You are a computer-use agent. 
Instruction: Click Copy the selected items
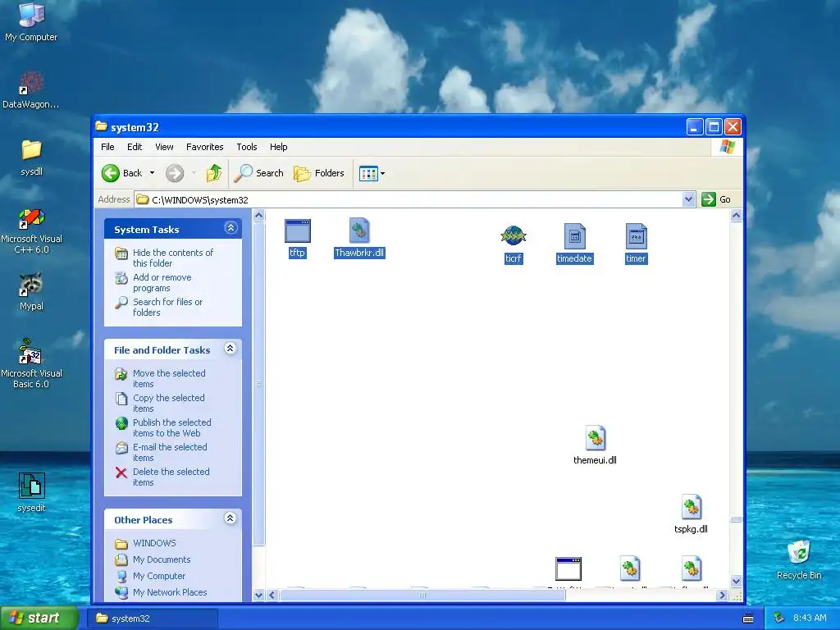point(168,403)
